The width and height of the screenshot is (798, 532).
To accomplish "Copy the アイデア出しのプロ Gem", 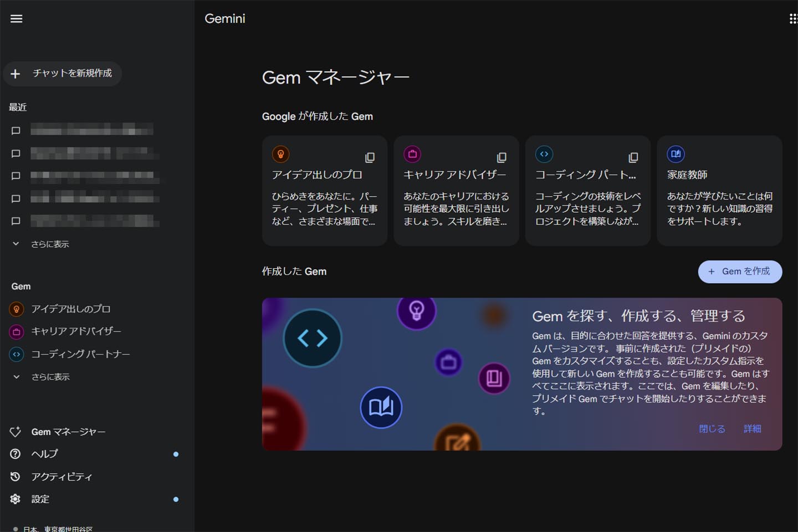I will (x=370, y=157).
